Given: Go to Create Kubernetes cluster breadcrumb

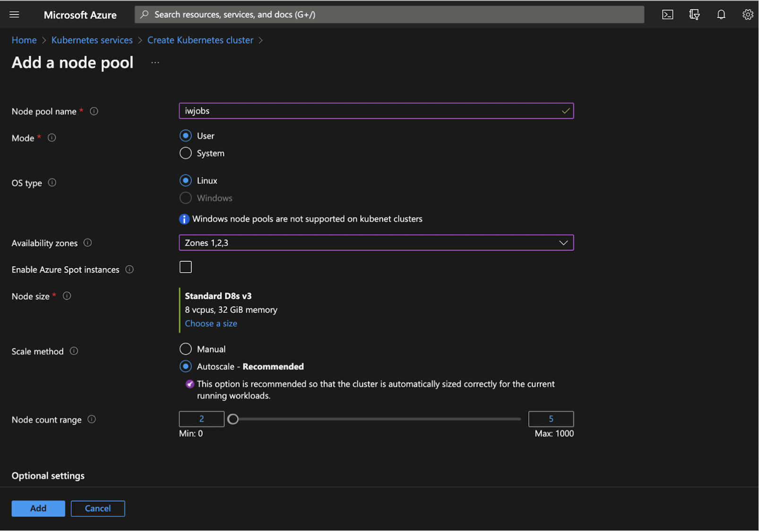Looking at the screenshot, I should (200, 40).
